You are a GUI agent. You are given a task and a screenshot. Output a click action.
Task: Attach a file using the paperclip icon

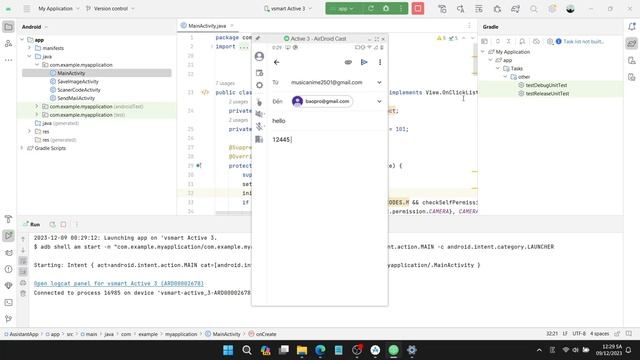348,62
